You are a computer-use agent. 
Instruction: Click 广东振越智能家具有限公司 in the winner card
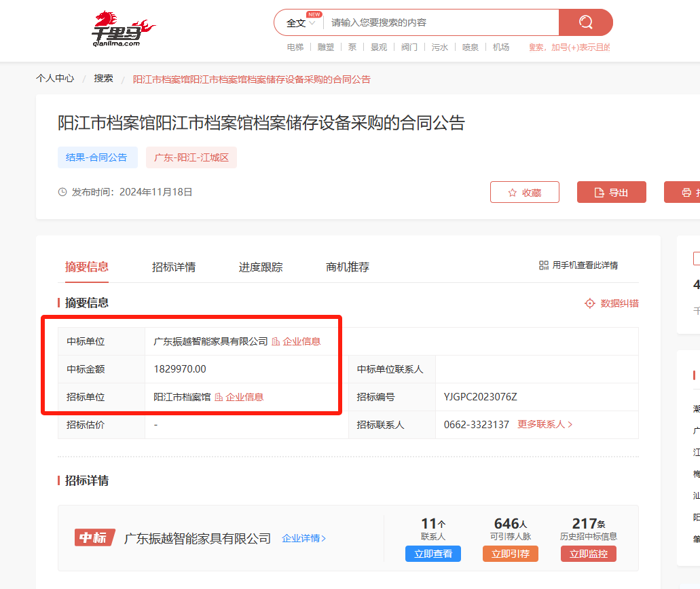tap(198, 539)
